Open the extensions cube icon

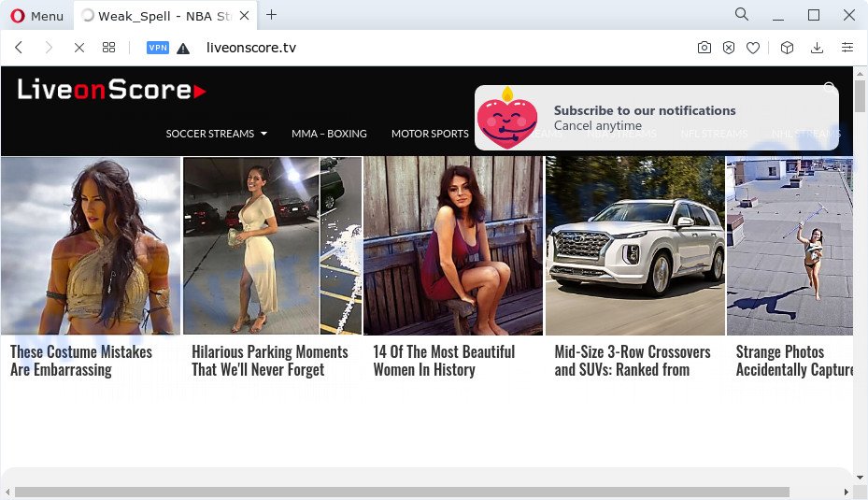tap(787, 48)
